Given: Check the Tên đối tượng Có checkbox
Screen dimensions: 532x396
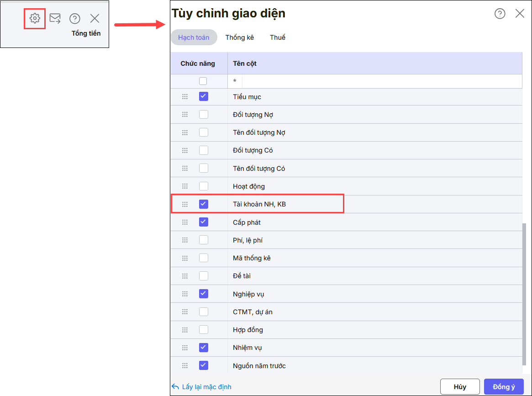Looking at the screenshot, I should click(x=204, y=168).
